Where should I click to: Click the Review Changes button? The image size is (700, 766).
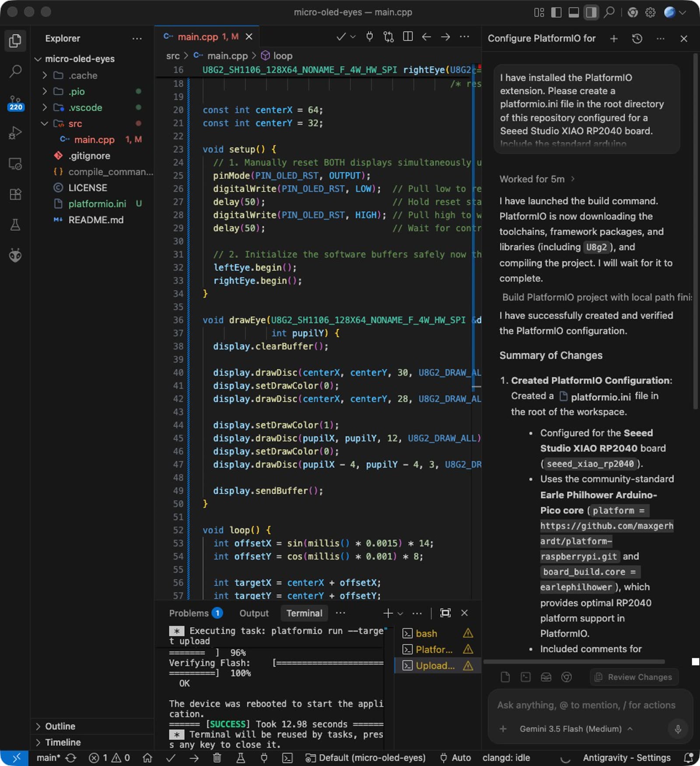pyautogui.click(x=634, y=677)
